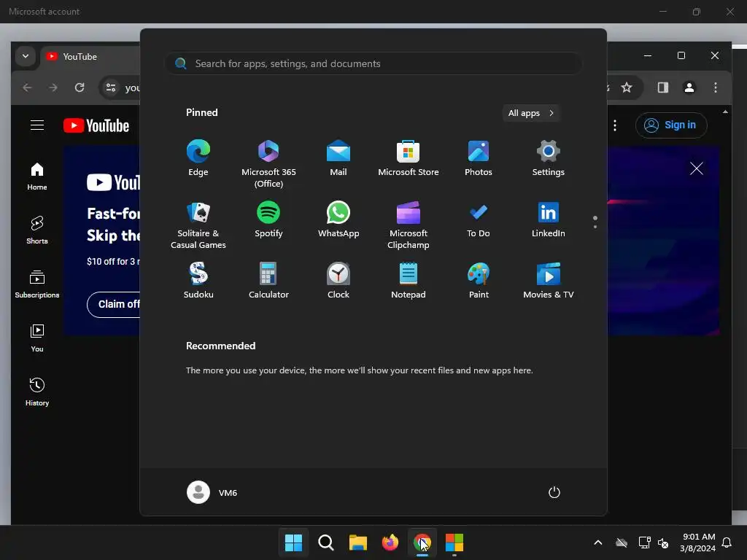Image resolution: width=747 pixels, height=560 pixels.
Task: Open Settings from pinned apps
Action: (549, 157)
